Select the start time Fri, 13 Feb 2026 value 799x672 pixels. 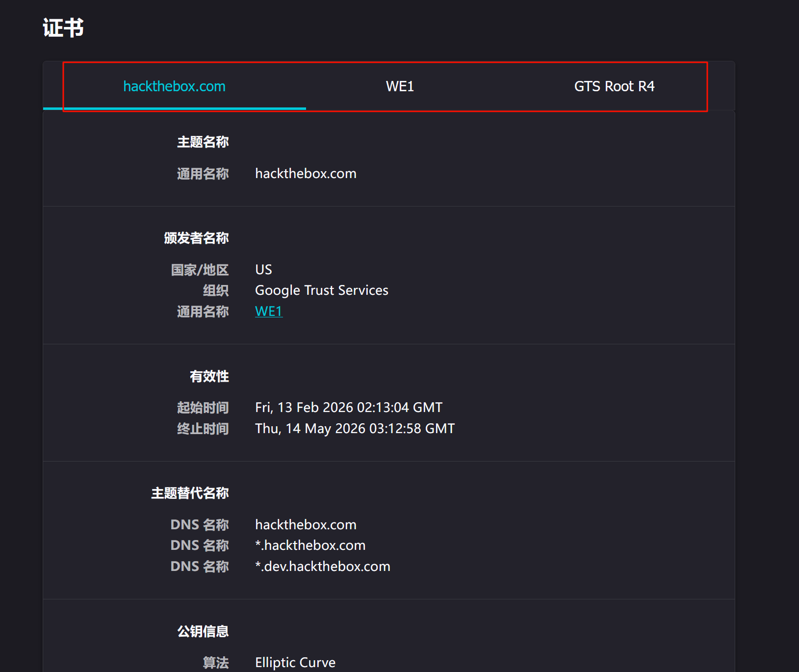coord(348,408)
